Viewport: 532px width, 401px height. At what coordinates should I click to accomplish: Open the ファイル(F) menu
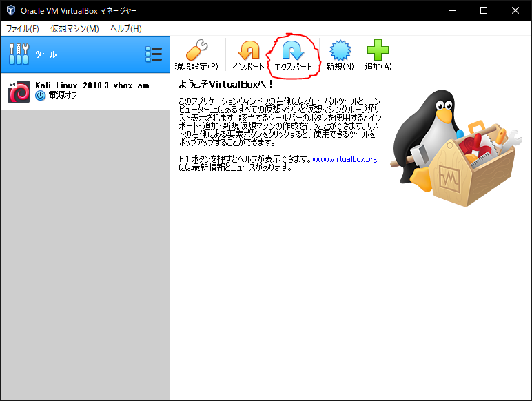(x=23, y=29)
